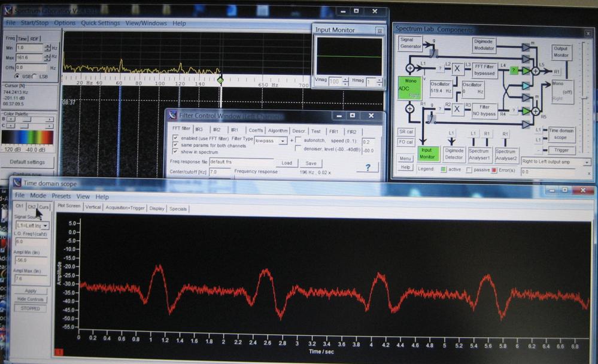
Task: Switch to the IIR3 tab in Filter Control
Action: click(199, 130)
